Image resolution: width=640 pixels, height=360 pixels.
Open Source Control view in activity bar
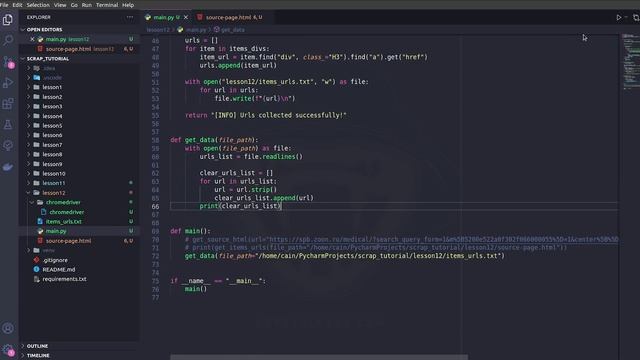coord(8,62)
